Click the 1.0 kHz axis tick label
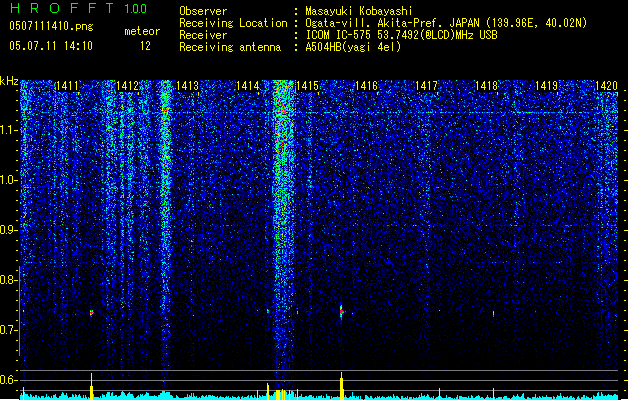Viewport: 629px width, 400px height. pyautogui.click(x=8, y=180)
